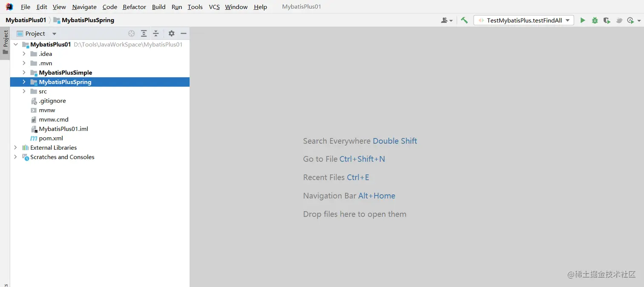Open the Refactor menu
The image size is (644, 287).
point(134,7)
